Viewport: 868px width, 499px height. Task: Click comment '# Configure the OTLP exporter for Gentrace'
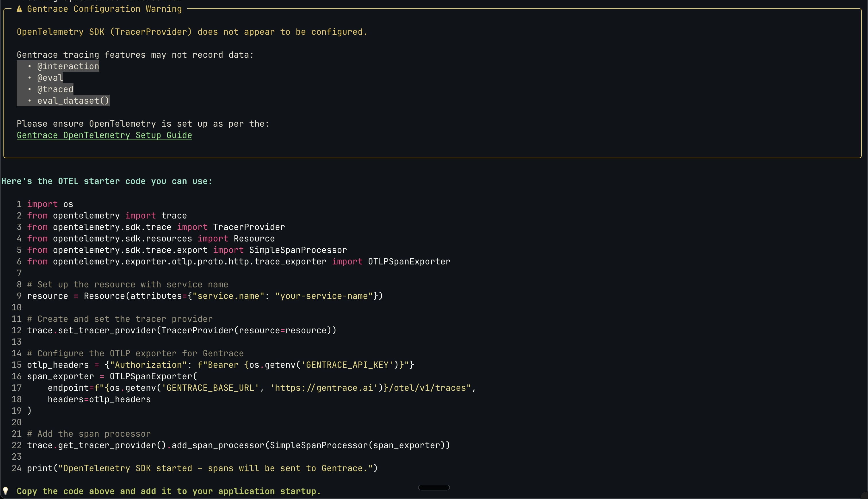(135, 353)
